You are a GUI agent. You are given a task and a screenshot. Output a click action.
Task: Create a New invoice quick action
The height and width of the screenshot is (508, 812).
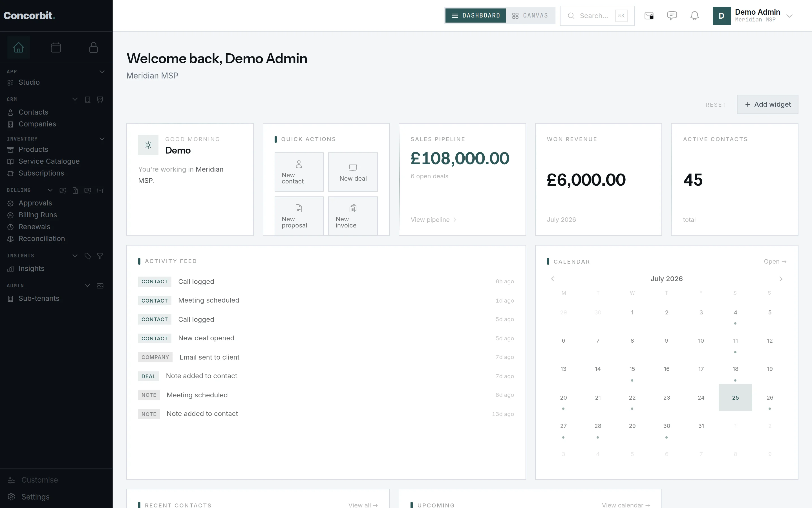353,216
